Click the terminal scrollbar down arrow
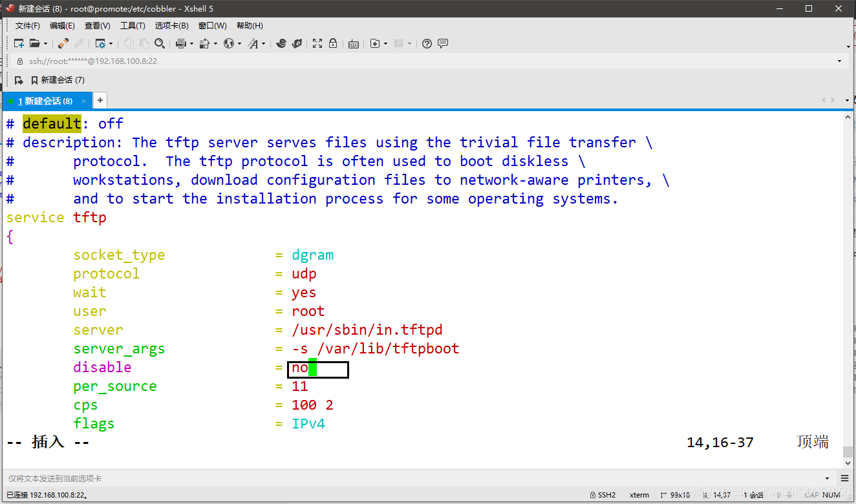The image size is (856, 504). pos(848,463)
